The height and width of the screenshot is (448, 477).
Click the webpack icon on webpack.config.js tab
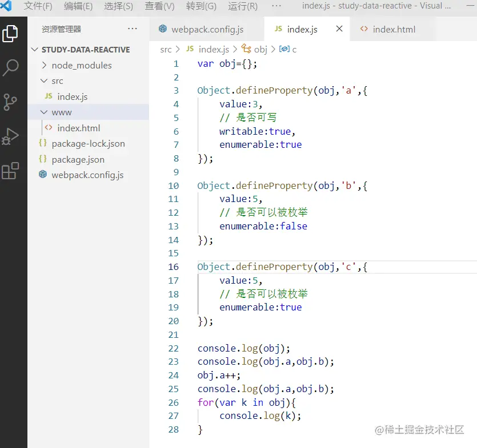coord(163,29)
